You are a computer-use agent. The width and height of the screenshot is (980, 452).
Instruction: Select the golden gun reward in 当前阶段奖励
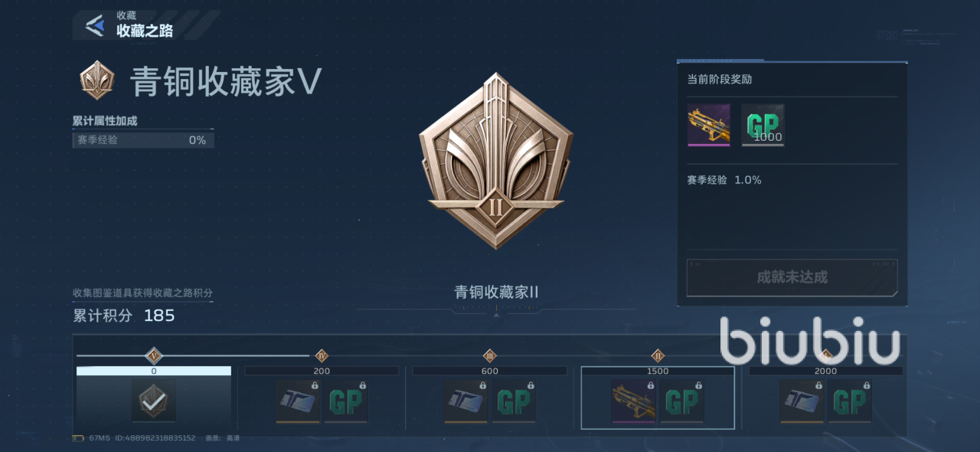[708, 125]
